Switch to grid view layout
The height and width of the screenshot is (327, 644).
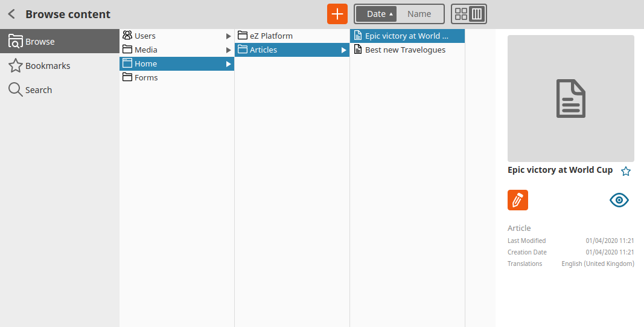461,14
